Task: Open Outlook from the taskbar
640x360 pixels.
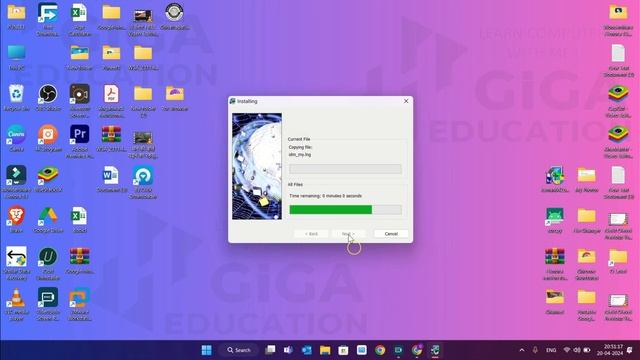Action: click(x=307, y=350)
